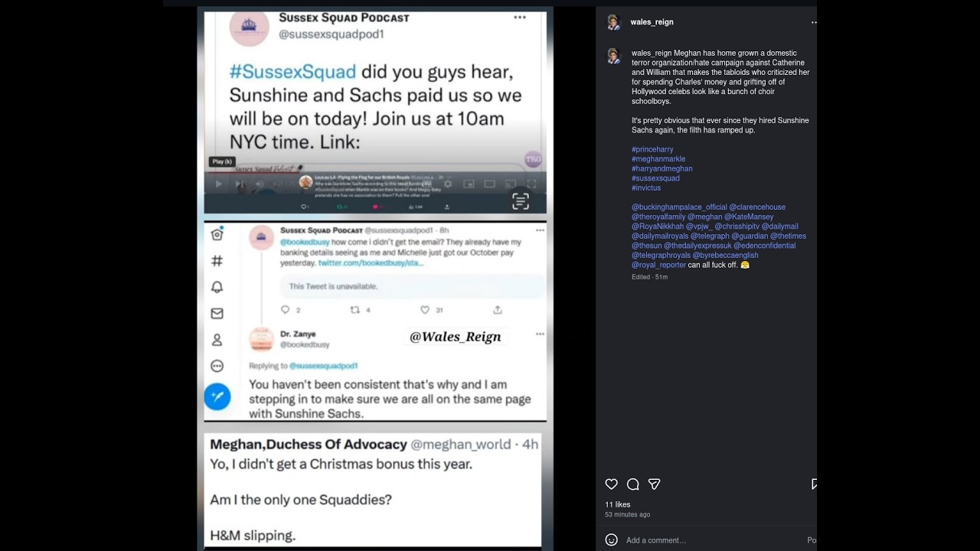
Task: Open comments via speech bubble icon
Action: [632, 484]
